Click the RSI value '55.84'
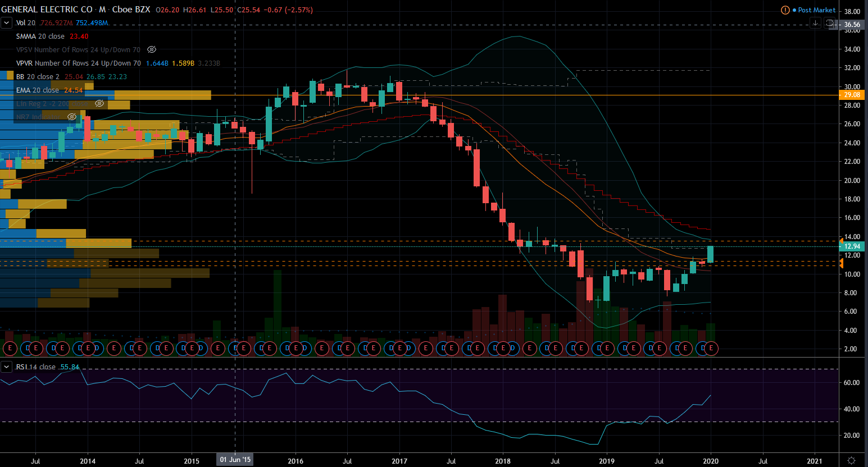The height and width of the screenshot is (467, 868). (70, 367)
